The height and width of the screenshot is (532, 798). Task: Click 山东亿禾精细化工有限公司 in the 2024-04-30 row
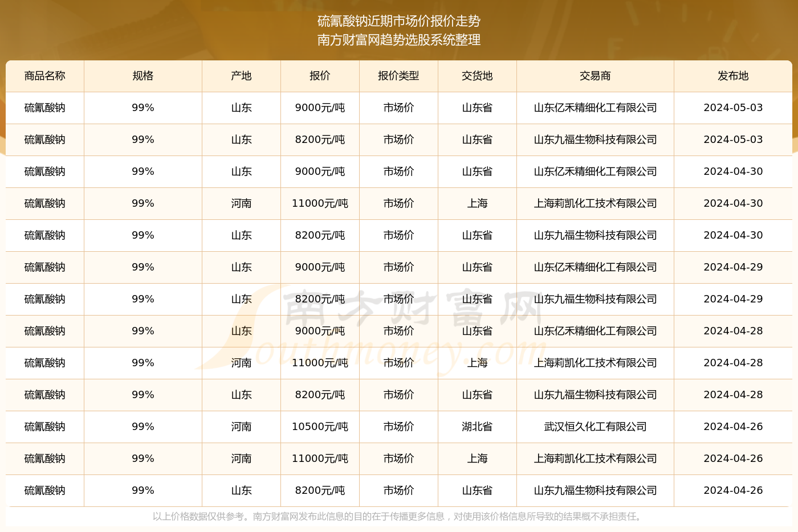pos(596,171)
